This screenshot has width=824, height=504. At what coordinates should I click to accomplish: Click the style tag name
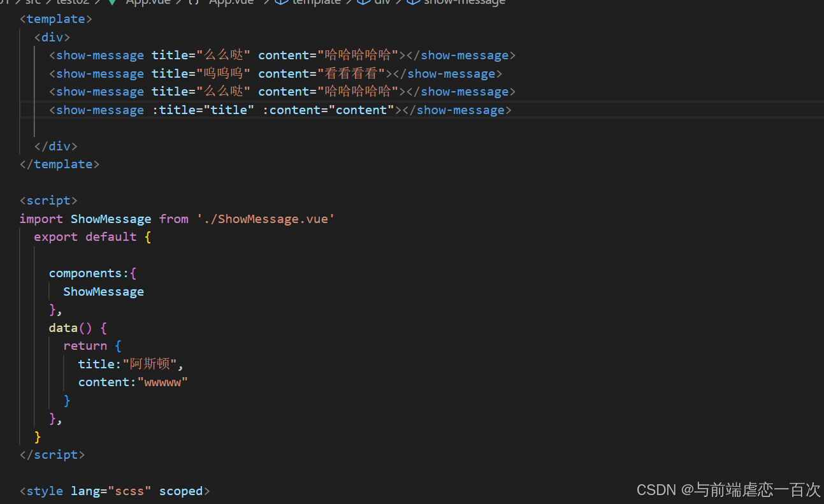tap(45, 491)
